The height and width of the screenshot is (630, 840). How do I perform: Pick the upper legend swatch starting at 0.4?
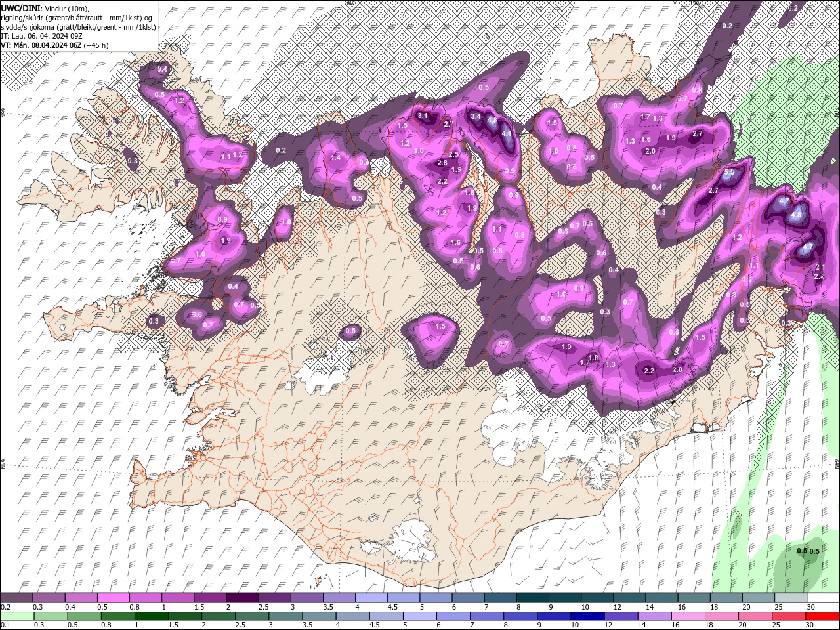click(81, 598)
